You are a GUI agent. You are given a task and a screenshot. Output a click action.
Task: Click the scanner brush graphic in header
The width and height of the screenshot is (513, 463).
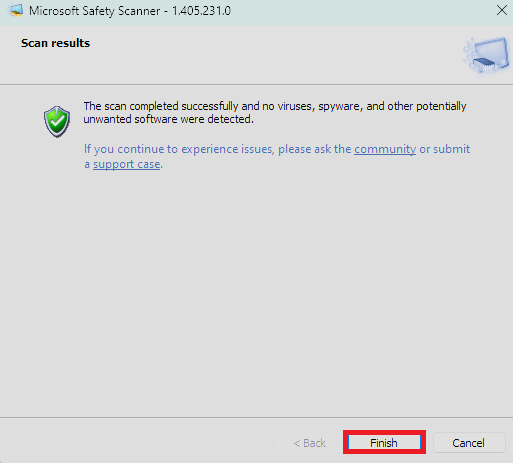click(486, 55)
